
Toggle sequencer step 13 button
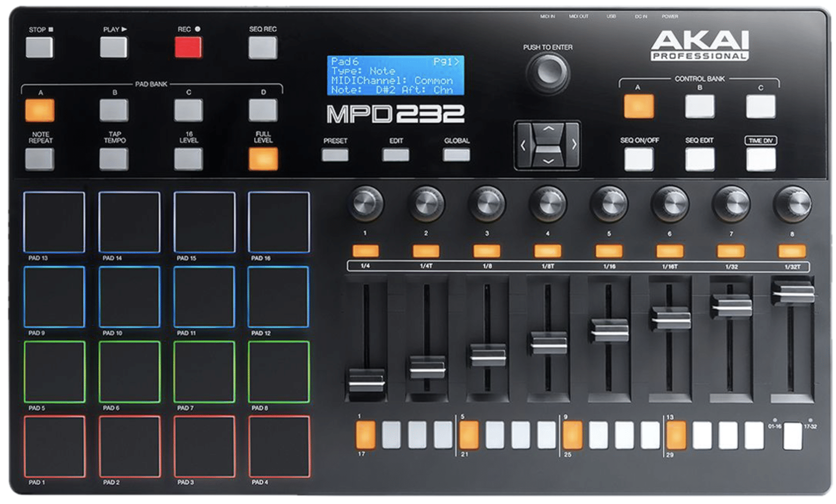[x=676, y=435]
